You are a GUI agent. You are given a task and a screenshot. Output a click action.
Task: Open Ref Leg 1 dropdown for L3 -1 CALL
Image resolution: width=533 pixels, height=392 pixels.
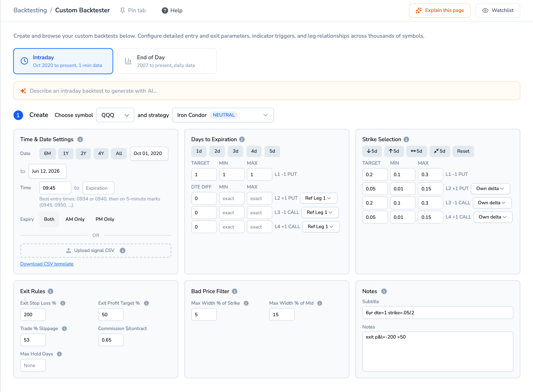pos(320,213)
